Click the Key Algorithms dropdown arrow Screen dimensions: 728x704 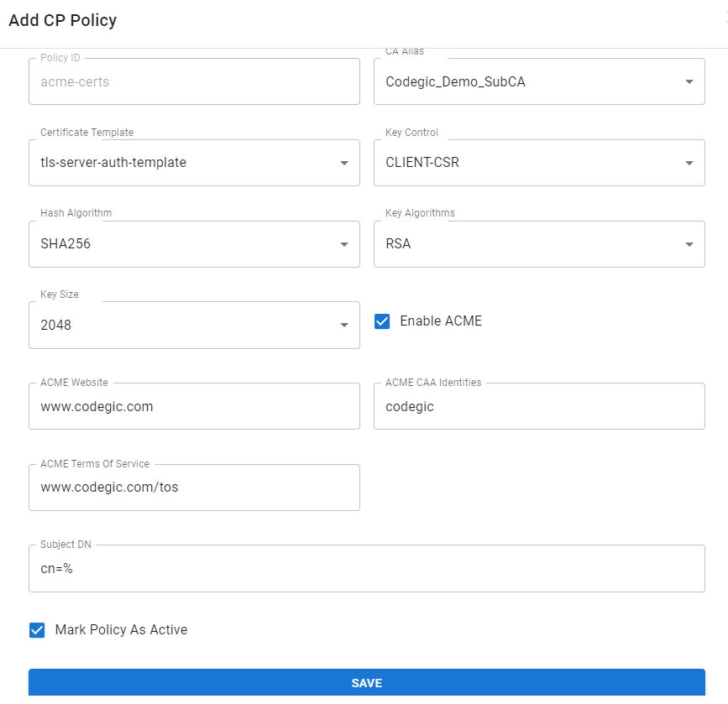(689, 244)
